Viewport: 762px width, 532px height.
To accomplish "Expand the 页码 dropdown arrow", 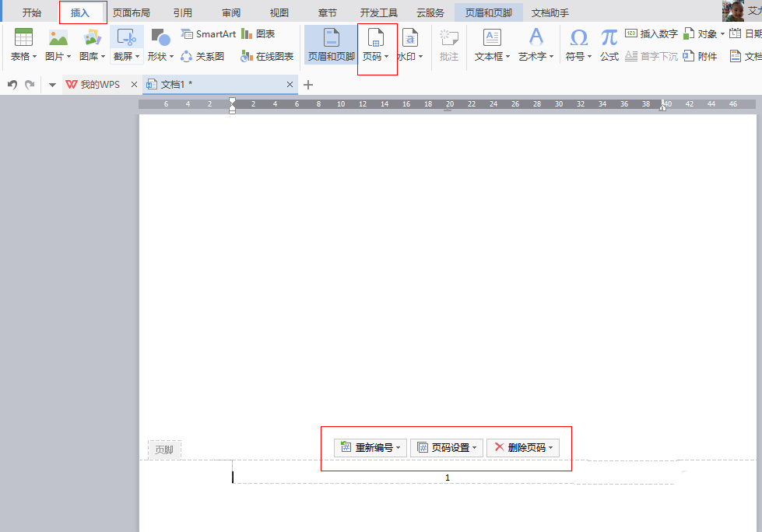I will pos(386,57).
